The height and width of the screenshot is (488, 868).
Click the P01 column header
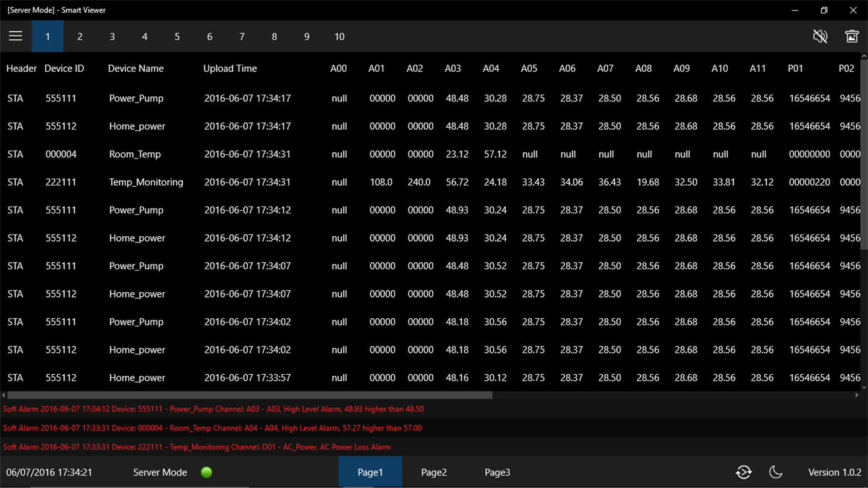(x=796, y=68)
